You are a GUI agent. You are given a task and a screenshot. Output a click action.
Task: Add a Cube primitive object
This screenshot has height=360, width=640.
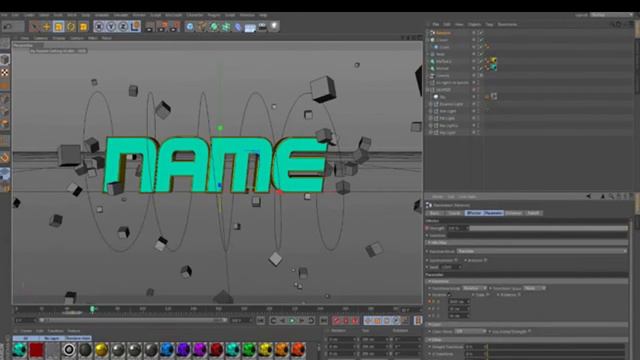[x=190, y=27]
